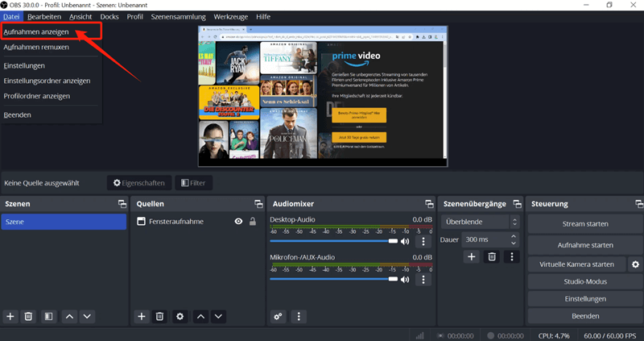Open the Überblende transition dropdown
The width and height of the screenshot is (644, 341).
tap(481, 222)
